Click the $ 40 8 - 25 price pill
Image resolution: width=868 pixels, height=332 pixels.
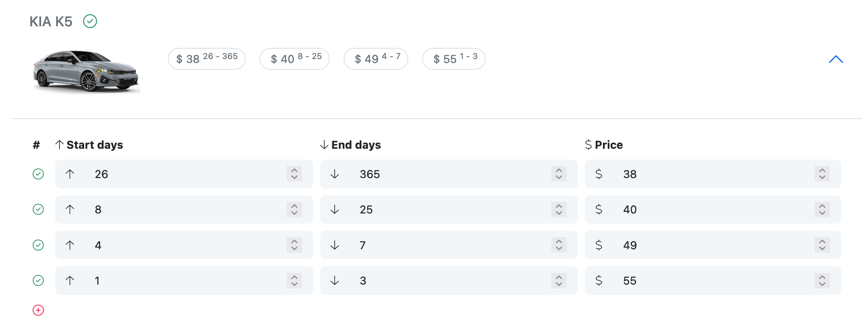(x=294, y=59)
